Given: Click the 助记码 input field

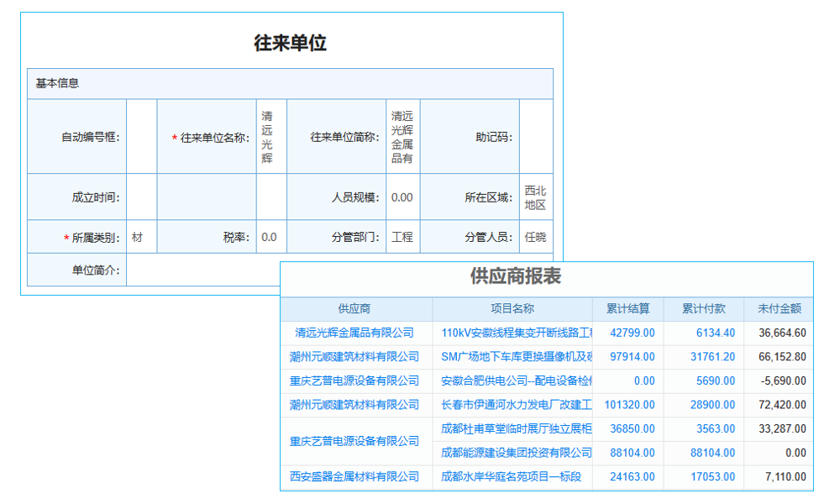Looking at the screenshot, I should pyautogui.click(x=538, y=135).
